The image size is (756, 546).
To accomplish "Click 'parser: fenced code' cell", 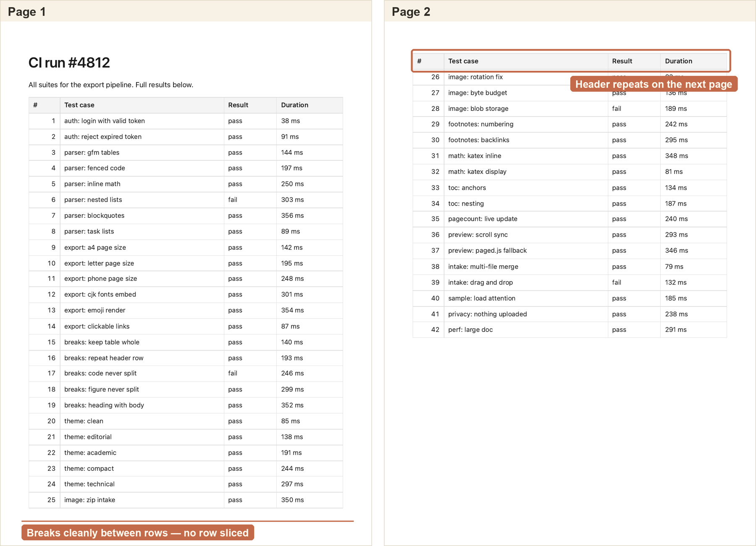I will 142,168.
